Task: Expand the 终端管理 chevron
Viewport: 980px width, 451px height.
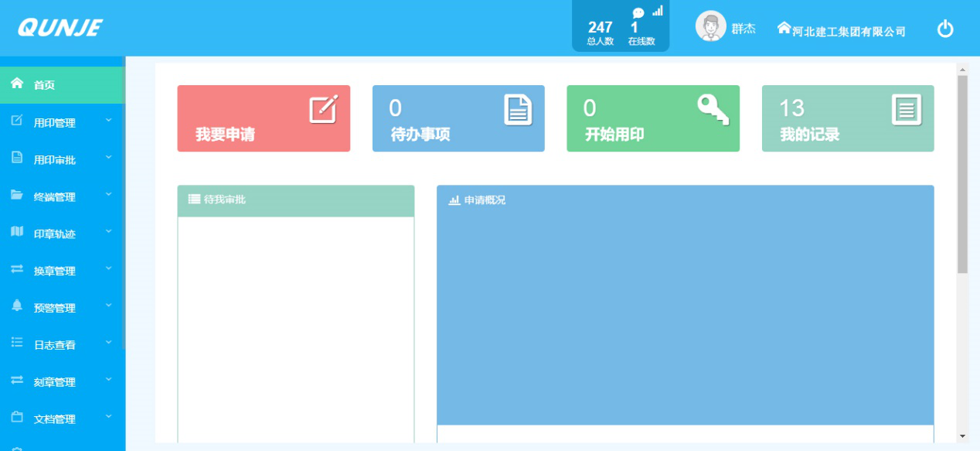Action: pos(108,194)
